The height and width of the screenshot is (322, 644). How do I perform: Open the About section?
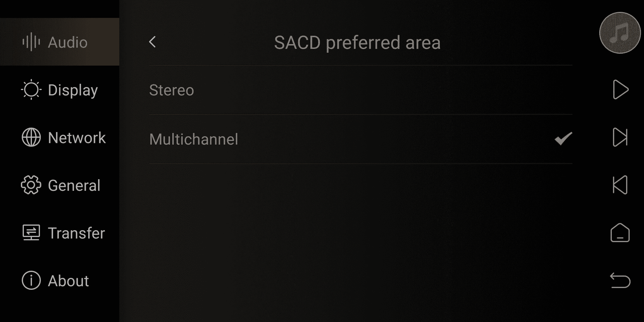point(60,280)
